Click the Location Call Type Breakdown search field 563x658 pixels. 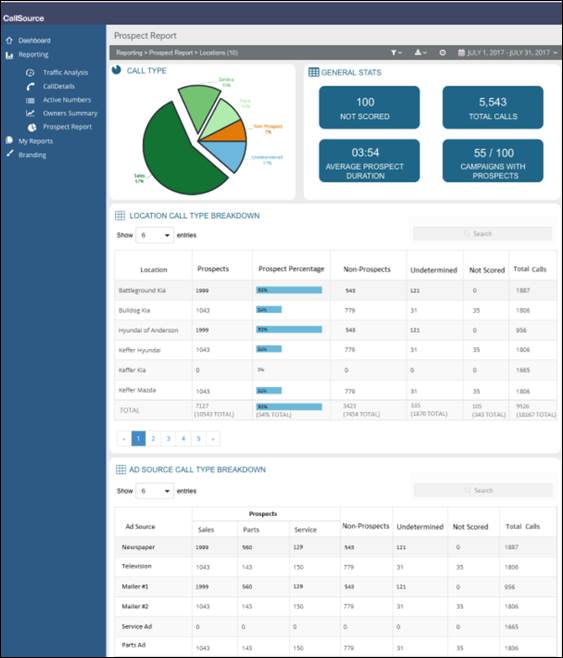click(482, 234)
